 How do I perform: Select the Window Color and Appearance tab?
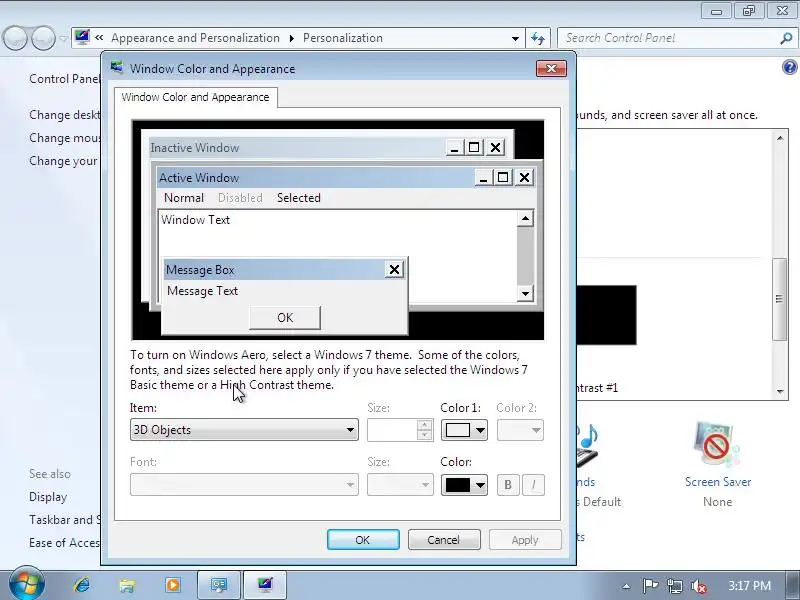click(195, 97)
